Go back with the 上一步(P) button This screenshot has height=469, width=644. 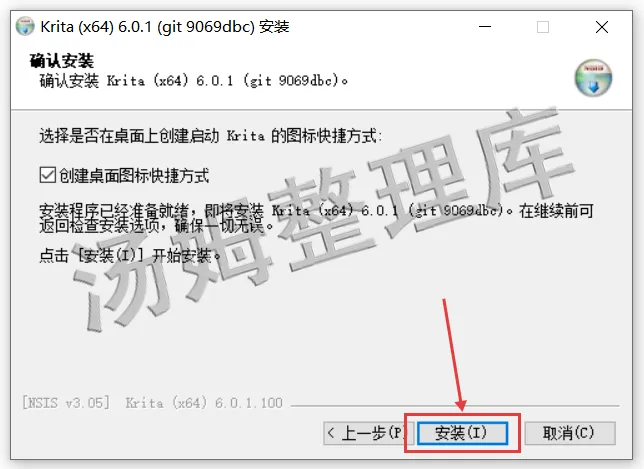(366, 433)
